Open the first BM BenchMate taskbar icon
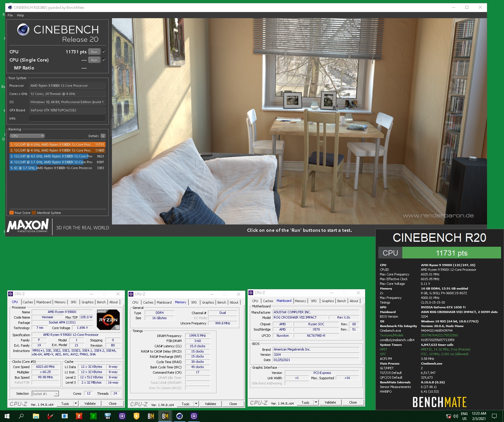 151,416
